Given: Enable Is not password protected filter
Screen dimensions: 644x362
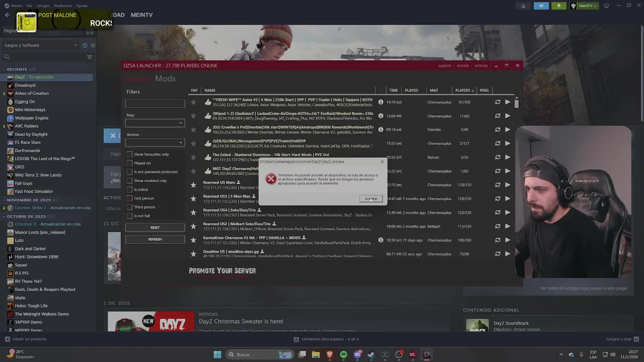Looking at the screenshot, I should 129,172.
